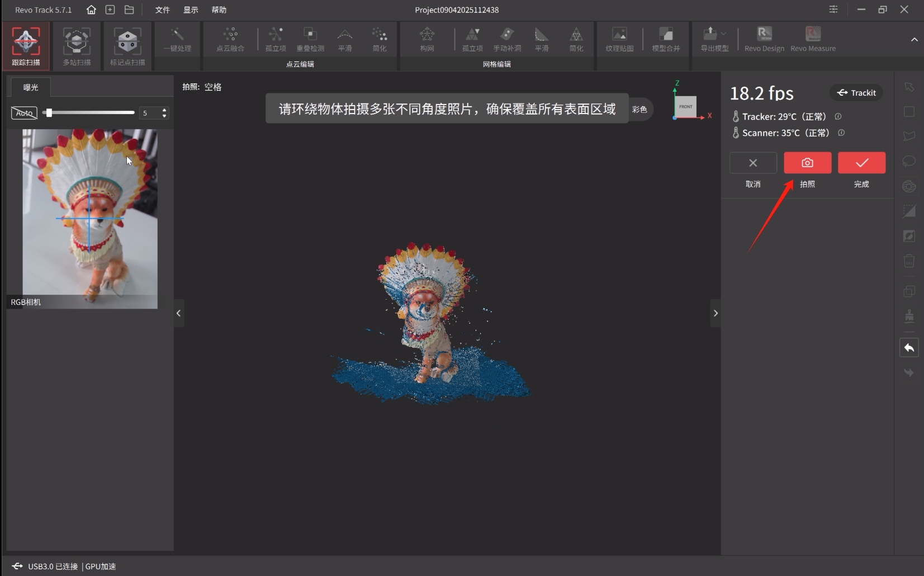Open the 文件 menu
Viewport: 924px width, 576px height.
[162, 10]
